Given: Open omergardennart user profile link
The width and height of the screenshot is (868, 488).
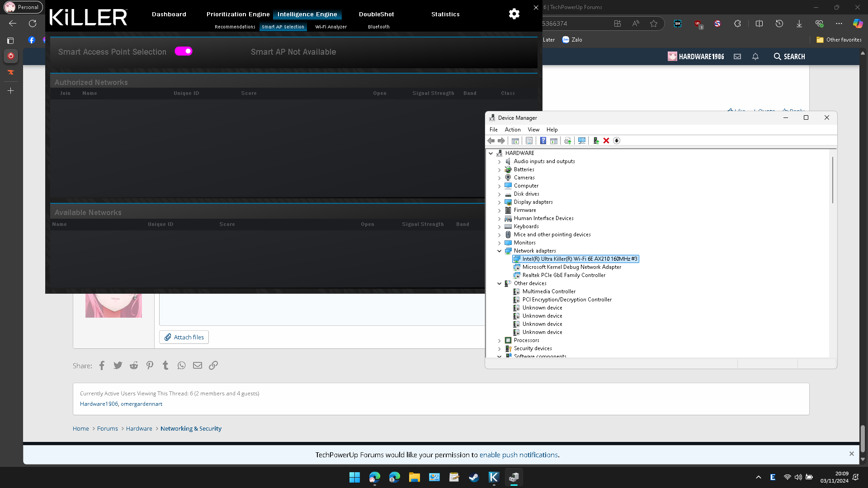Looking at the screenshot, I should coord(142,404).
